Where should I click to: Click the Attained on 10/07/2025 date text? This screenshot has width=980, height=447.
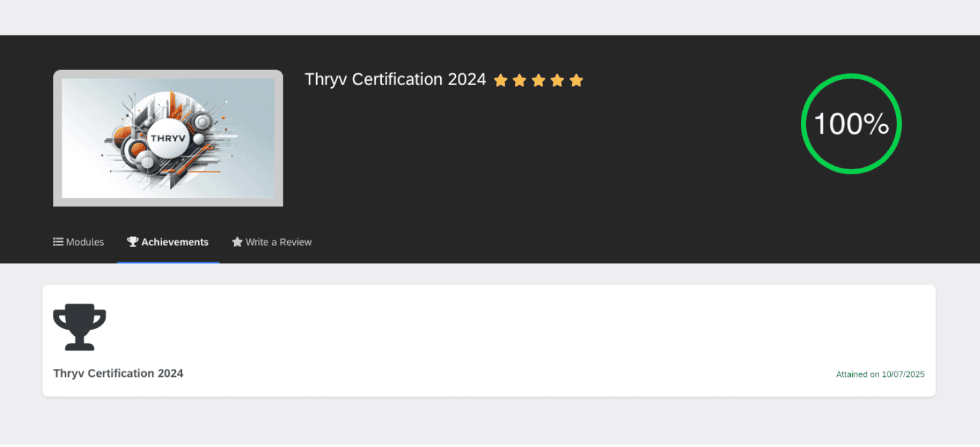[x=880, y=374]
